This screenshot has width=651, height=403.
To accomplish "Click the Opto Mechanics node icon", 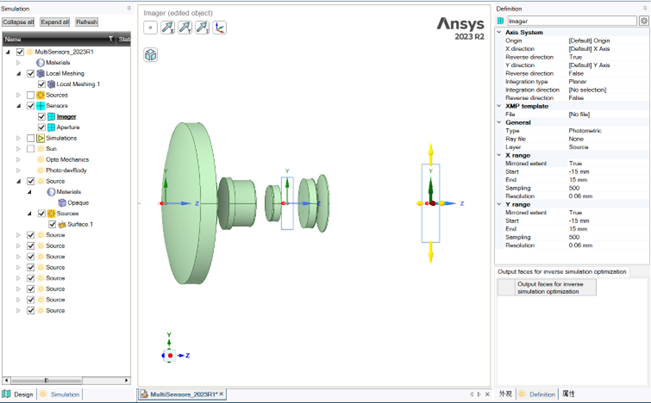I will (40, 160).
